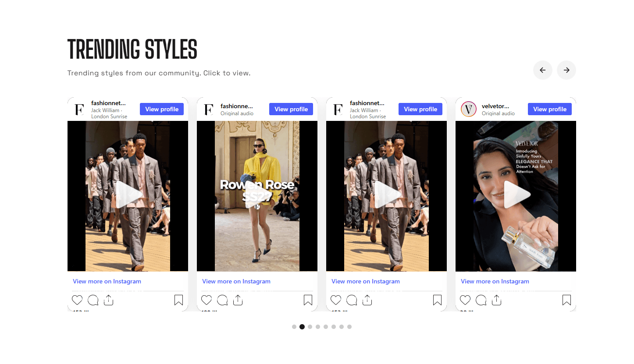Jump to the third pagination dot

point(310,327)
